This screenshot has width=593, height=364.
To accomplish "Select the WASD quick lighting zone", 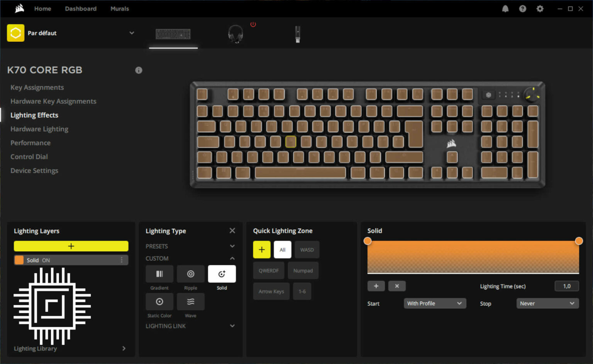I will click(307, 249).
